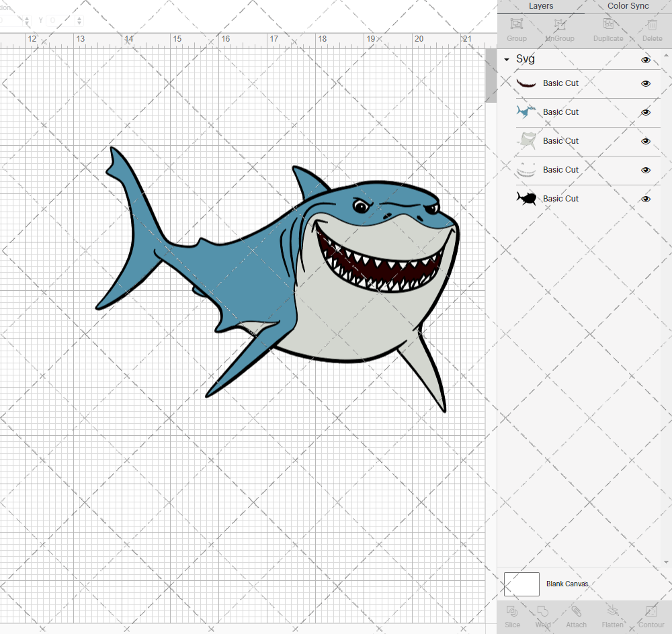
Task: Toggle visibility of the Svg group
Action: coord(645,60)
